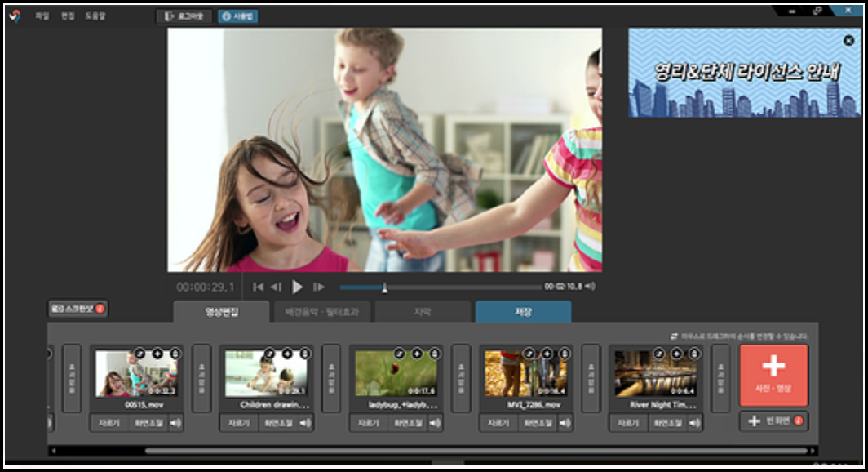Toggle the speaker icon under River Night Tim...
The height and width of the screenshot is (472, 868).
(694, 423)
